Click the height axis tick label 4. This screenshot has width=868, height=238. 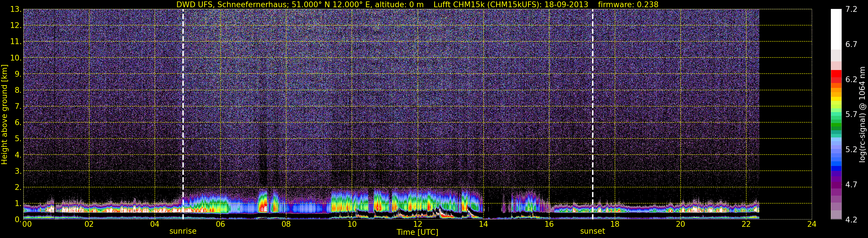pos(18,155)
